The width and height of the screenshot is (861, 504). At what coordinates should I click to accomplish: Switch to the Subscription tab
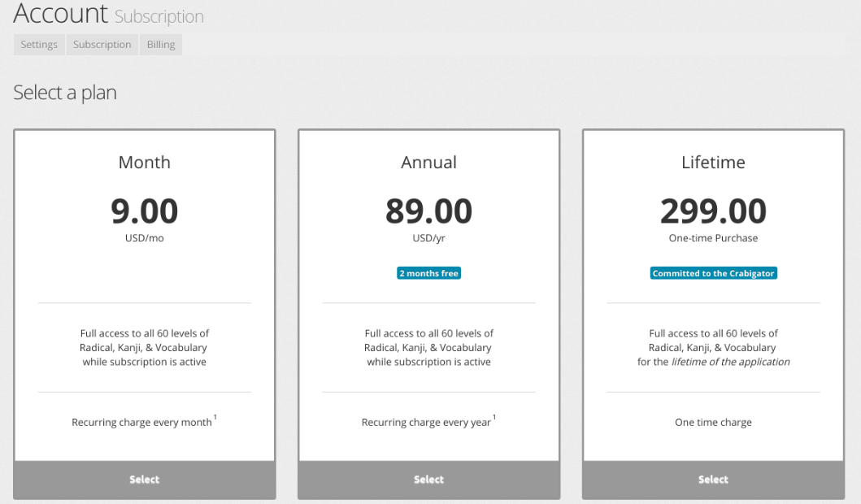[x=102, y=45]
